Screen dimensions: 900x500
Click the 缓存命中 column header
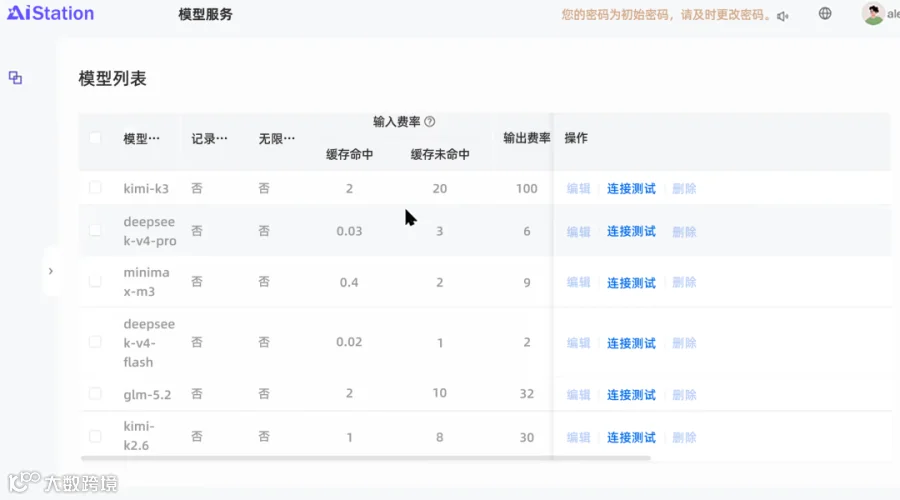point(350,154)
